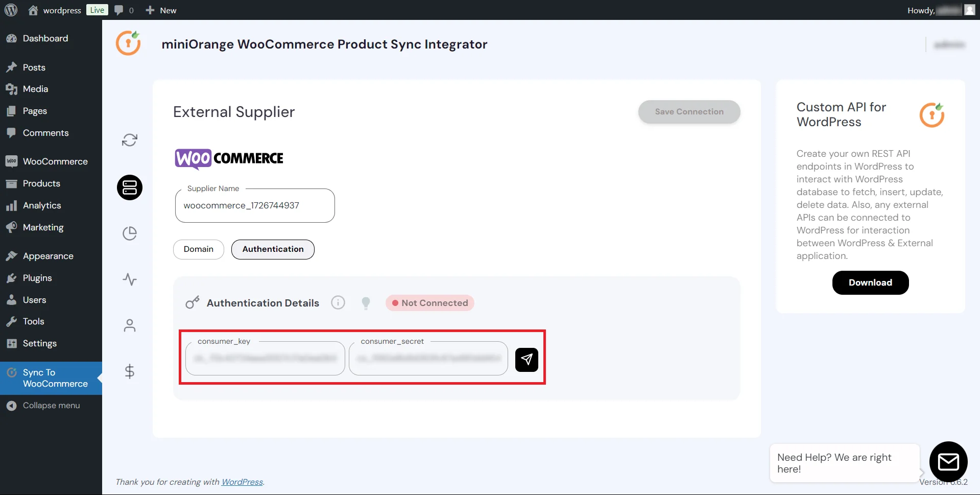Click the Download button
Viewport: 980px width, 495px height.
click(x=870, y=282)
